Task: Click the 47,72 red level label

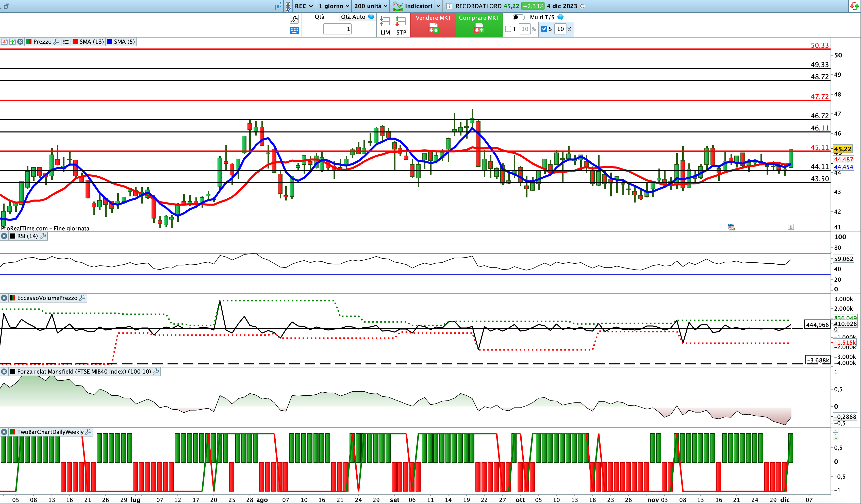Action: click(820, 96)
